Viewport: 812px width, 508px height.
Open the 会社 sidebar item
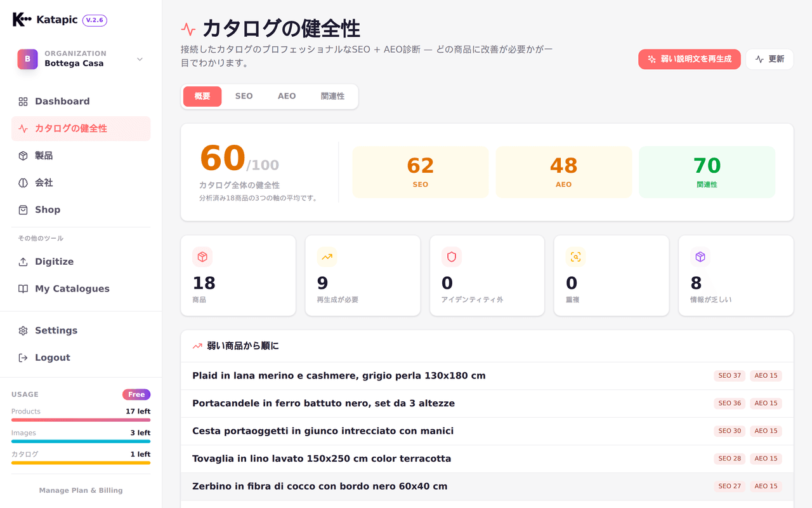(x=81, y=183)
